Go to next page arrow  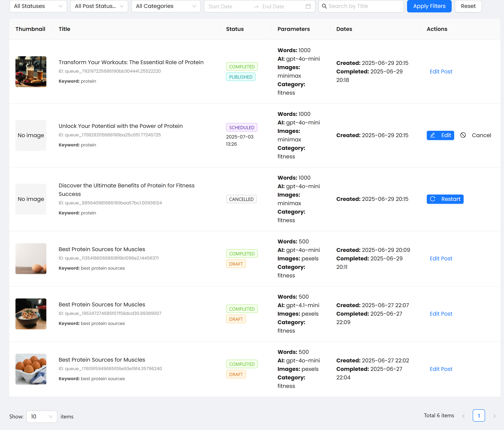[494, 416]
